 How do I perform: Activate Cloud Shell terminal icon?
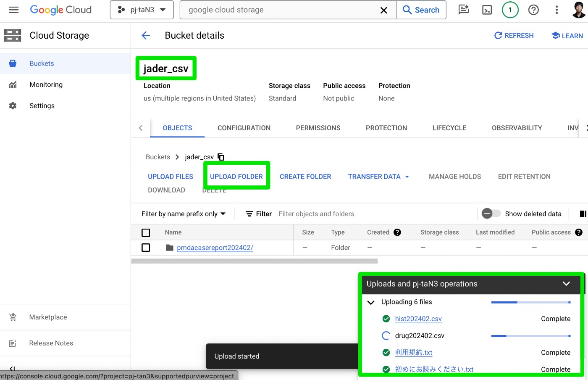coord(487,10)
